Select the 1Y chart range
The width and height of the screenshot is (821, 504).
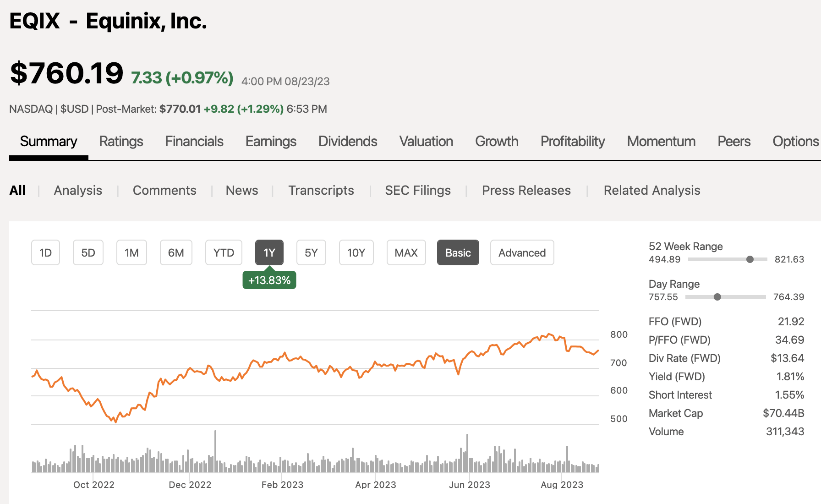tap(269, 252)
